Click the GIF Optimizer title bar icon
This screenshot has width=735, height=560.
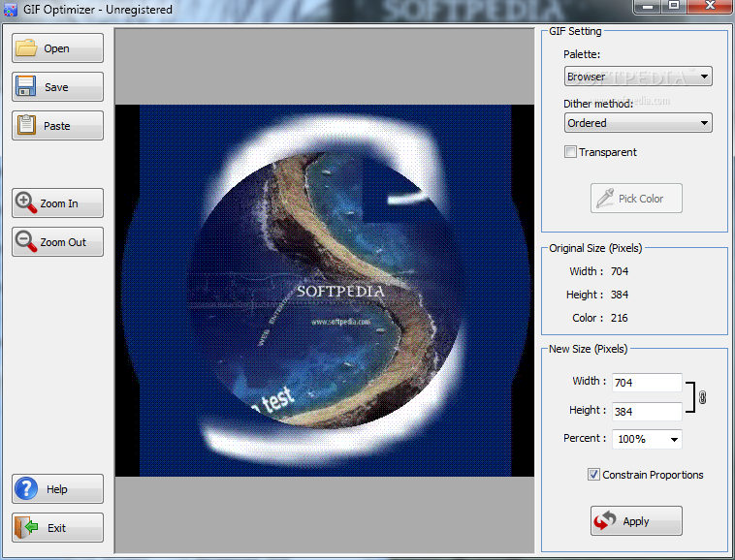(x=11, y=10)
